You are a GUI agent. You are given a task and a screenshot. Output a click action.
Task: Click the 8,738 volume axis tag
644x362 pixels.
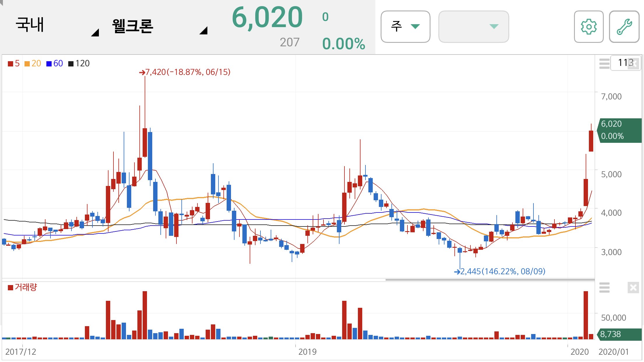(x=619, y=334)
